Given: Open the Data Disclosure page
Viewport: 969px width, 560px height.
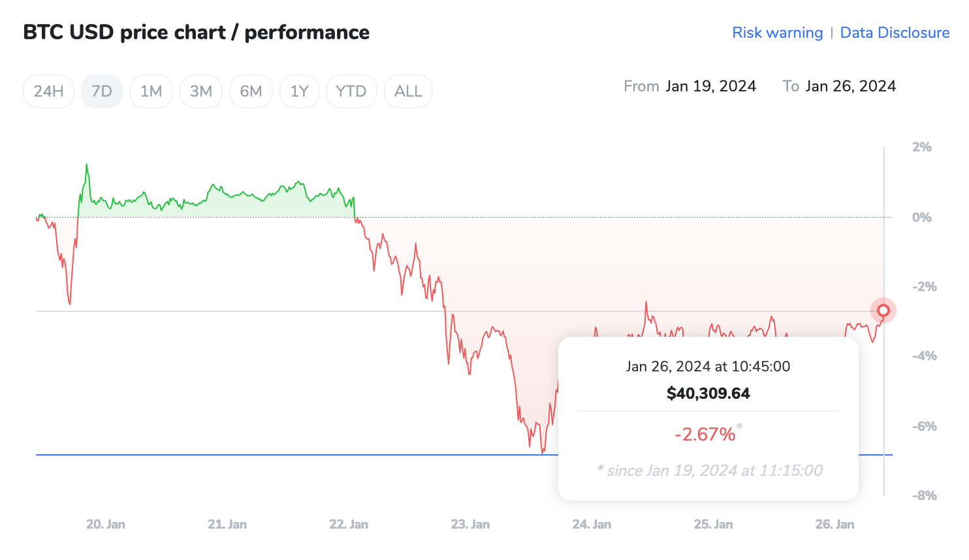Looking at the screenshot, I should pos(895,33).
